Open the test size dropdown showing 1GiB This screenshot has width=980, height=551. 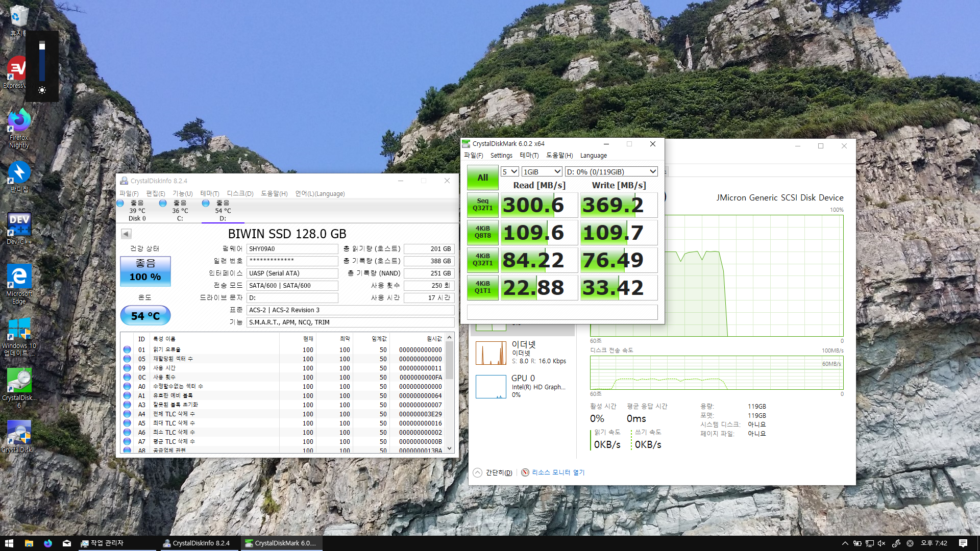coord(542,172)
